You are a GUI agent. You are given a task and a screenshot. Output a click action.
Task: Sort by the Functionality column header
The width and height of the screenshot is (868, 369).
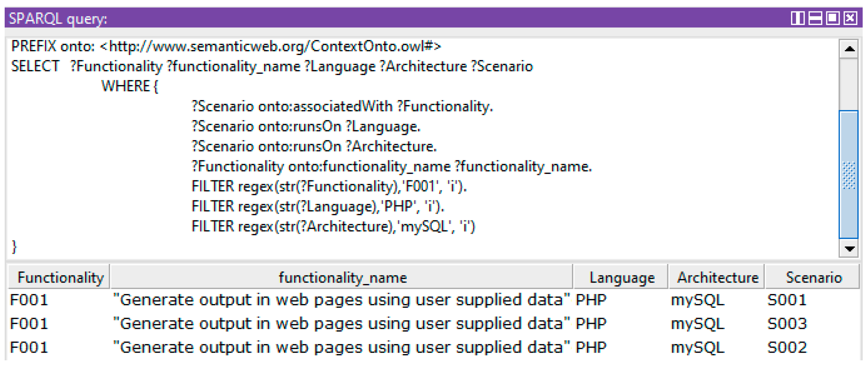click(x=60, y=278)
